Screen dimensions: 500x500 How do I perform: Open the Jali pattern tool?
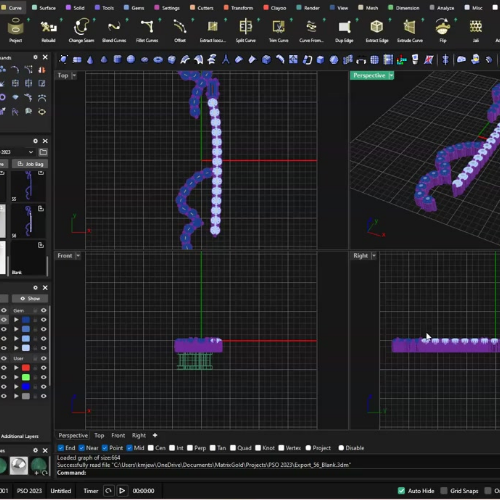476,30
